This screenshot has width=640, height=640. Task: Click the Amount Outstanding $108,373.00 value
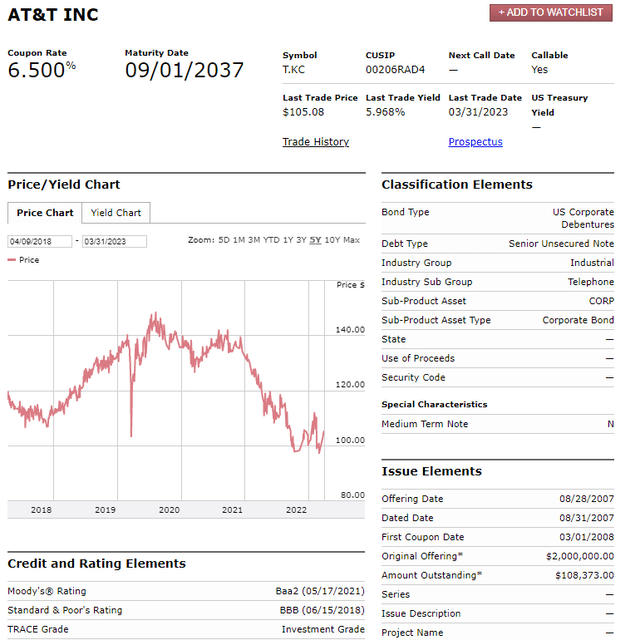pos(584,576)
